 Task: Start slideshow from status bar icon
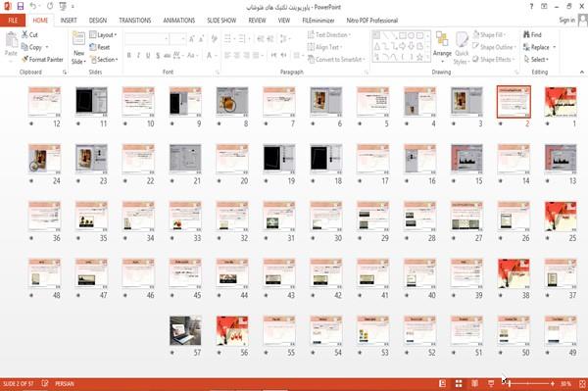coord(491,383)
